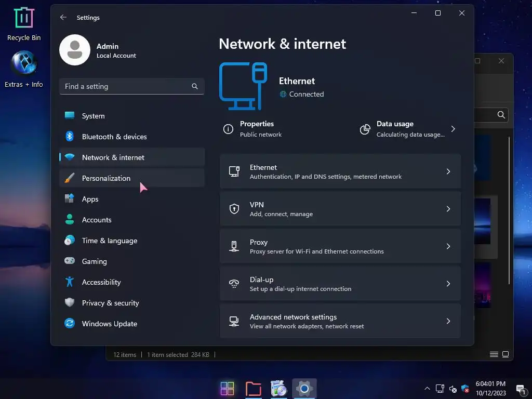
Task: Click the search magnifier in Find a setting
Action: tap(195, 86)
